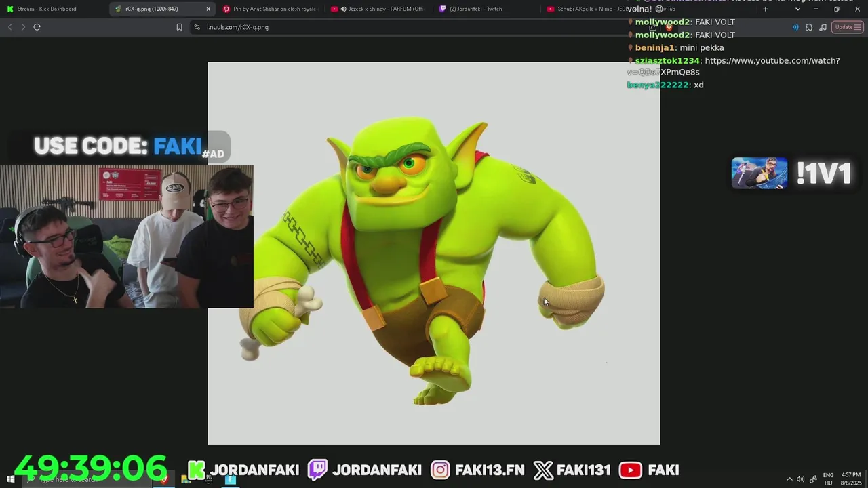Screen dimensions: 868x488
Task: Click the Twitch logo beside JORDANFAKI
Action: (317, 470)
